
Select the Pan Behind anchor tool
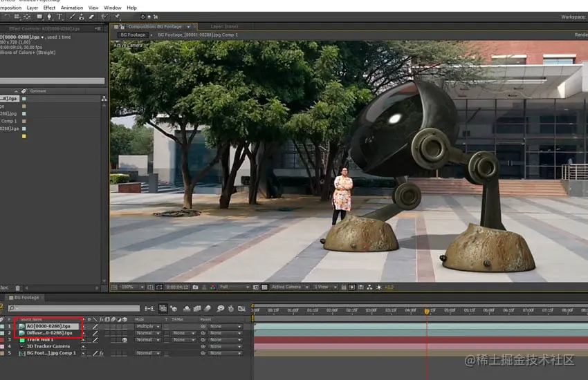pos(27,17)
